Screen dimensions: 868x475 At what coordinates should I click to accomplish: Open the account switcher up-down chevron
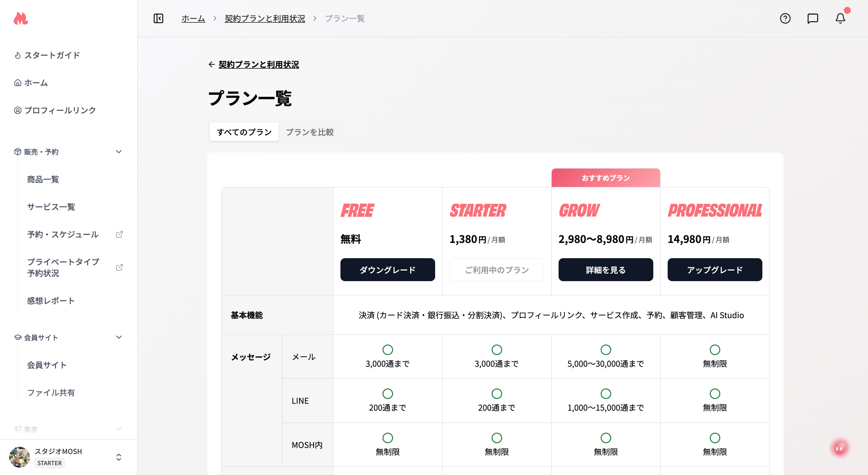pyautogui.click(x=119, y=457)
